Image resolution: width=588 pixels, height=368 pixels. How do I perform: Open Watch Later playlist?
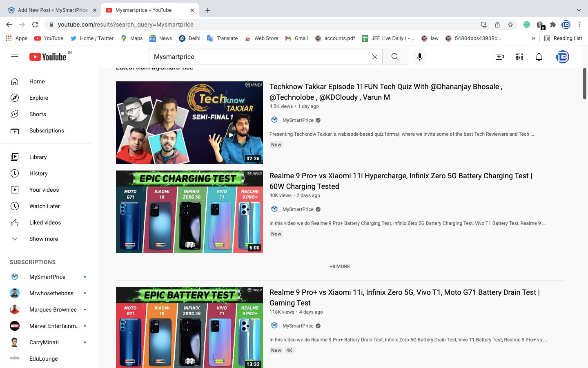[46, 206]
